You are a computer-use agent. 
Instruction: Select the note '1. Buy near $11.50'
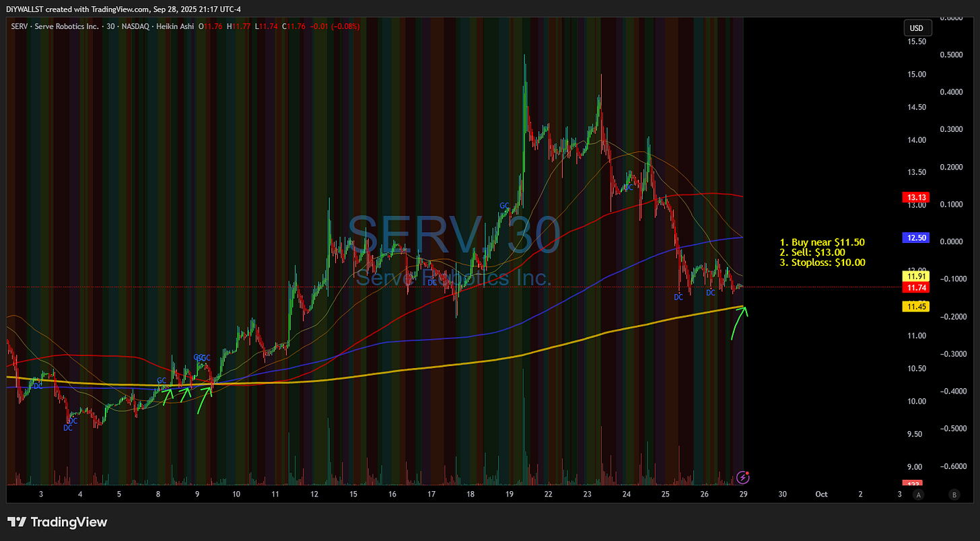822,242
